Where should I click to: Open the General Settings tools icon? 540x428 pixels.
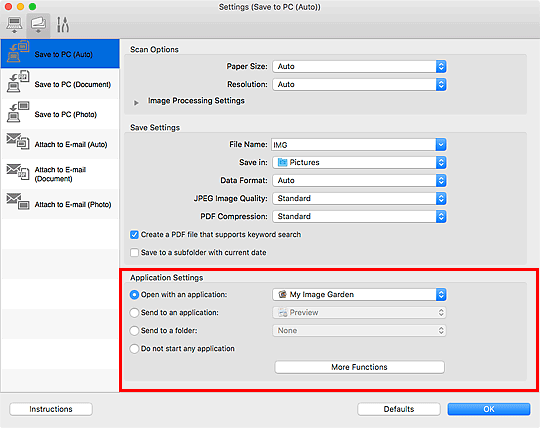pyautogui.click(x=63, y=25)
